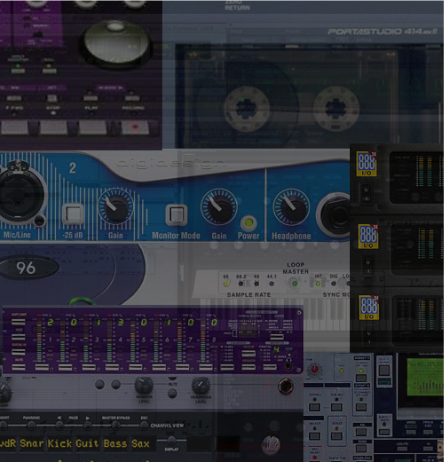Toggle the top 888 I/O power switch
This screenshot has height=462, width=444.
366,192
